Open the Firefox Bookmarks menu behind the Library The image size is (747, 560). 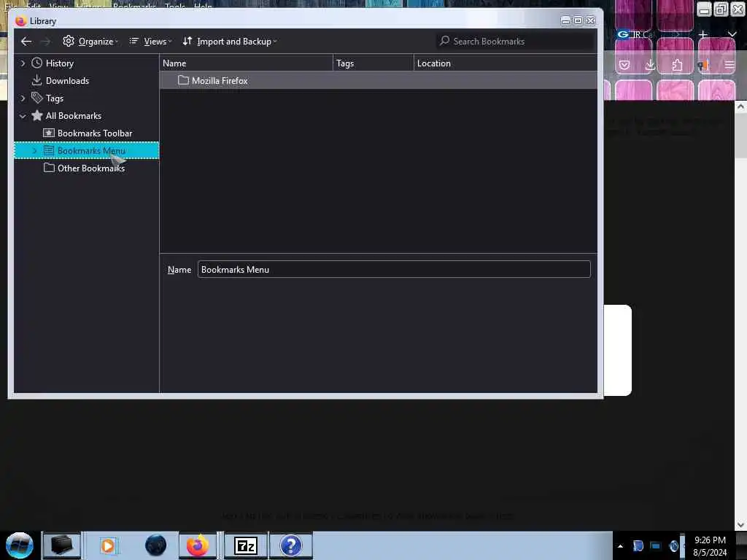(x=134, y=6)
